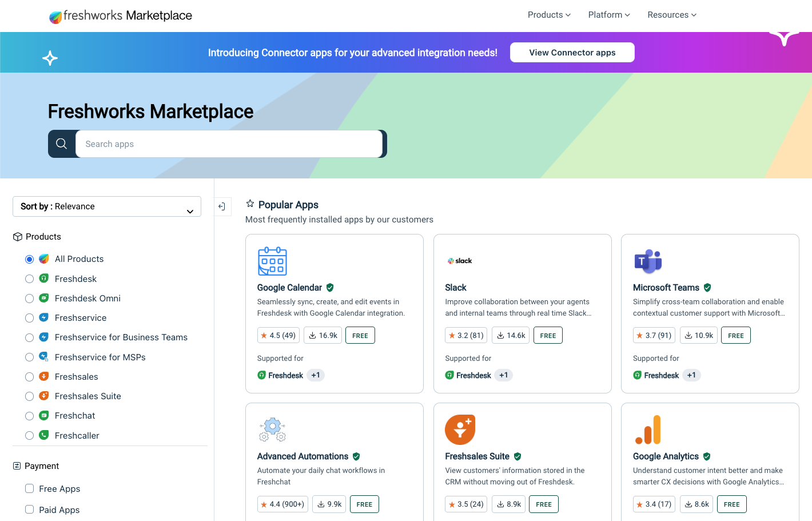Image resolution: width=812 pixels, height=521 pixels.
Task: Expand the Resources navigation dropdown
Action: (x=671, y=15)
